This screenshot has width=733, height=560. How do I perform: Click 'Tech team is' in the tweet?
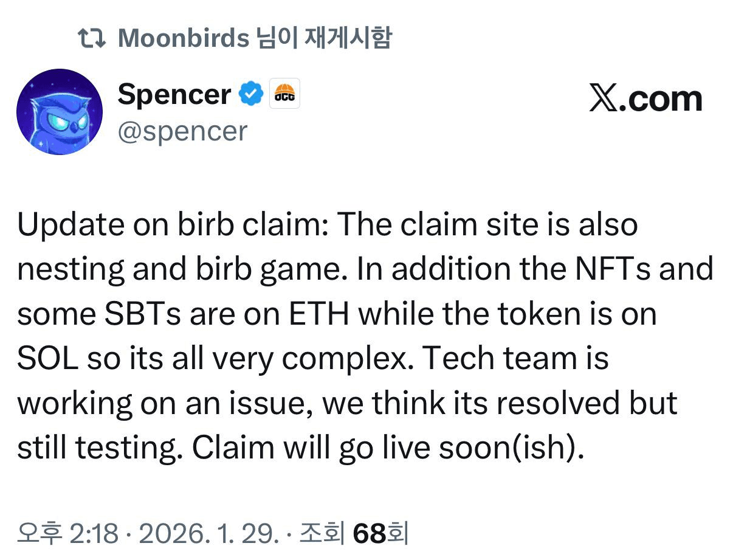click(x=515, y=359)
